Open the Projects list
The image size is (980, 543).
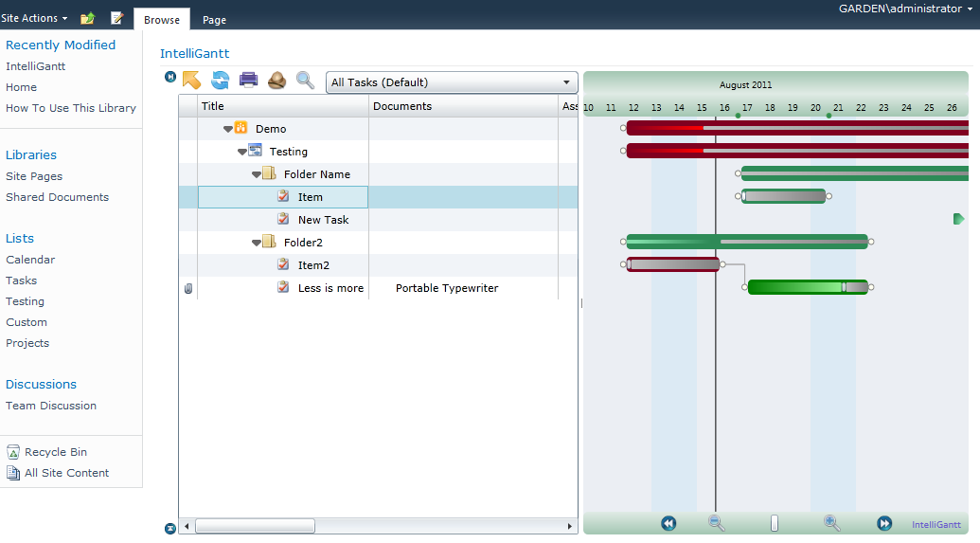[x=27, y=343]
